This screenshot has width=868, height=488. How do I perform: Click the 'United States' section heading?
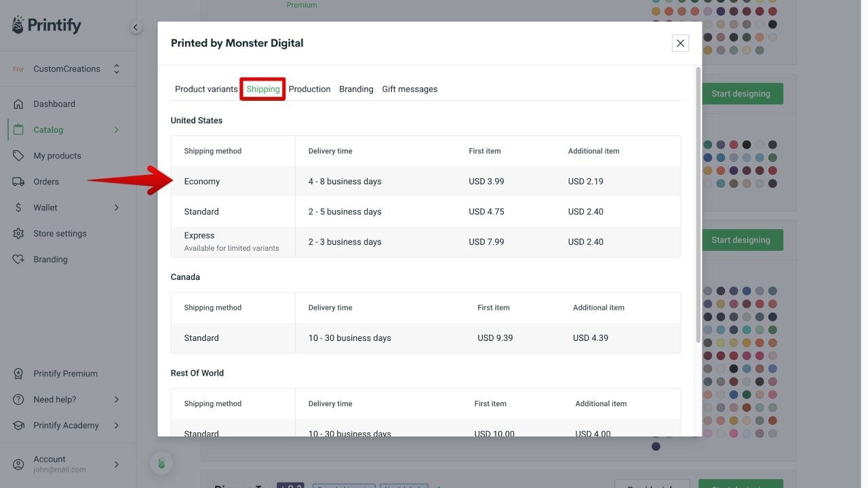[x=197, y=121]
